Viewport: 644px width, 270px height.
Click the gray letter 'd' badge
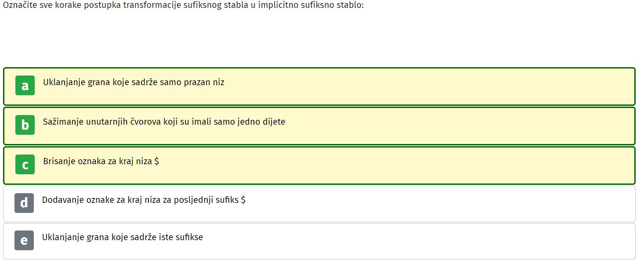24,203
